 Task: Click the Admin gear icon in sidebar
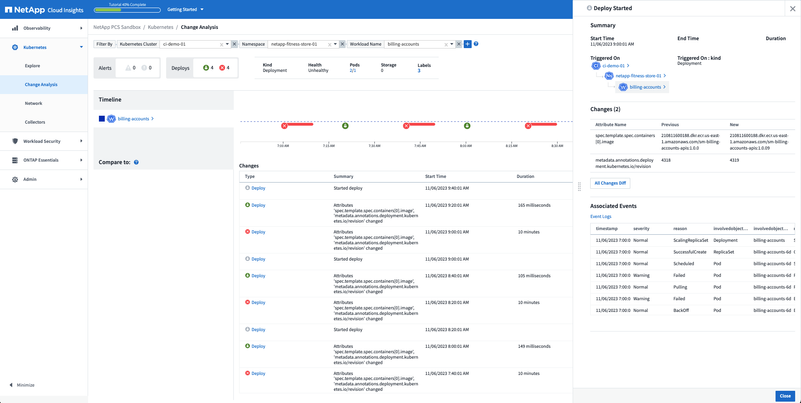pyautogui.click(x=15, y=179)
